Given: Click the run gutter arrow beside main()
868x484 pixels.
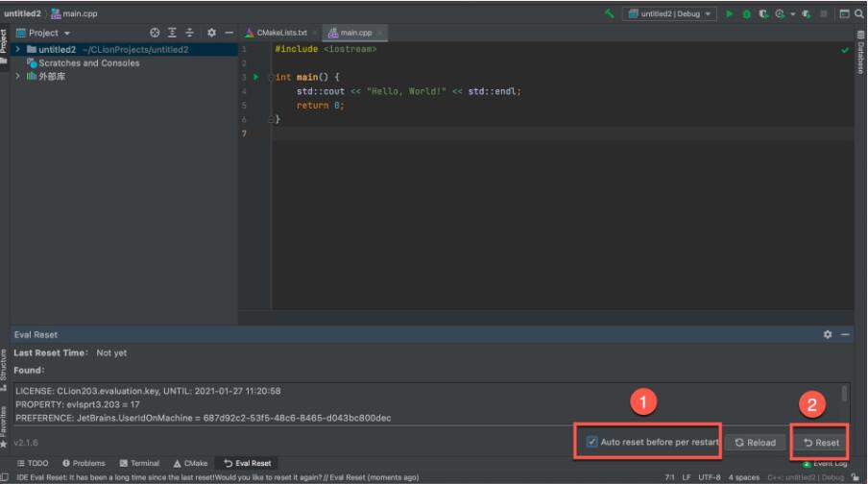Looking at the screenshot, I should 256,77.
